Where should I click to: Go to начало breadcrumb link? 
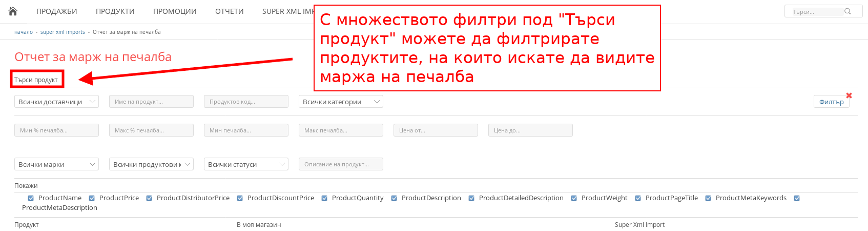24,32
